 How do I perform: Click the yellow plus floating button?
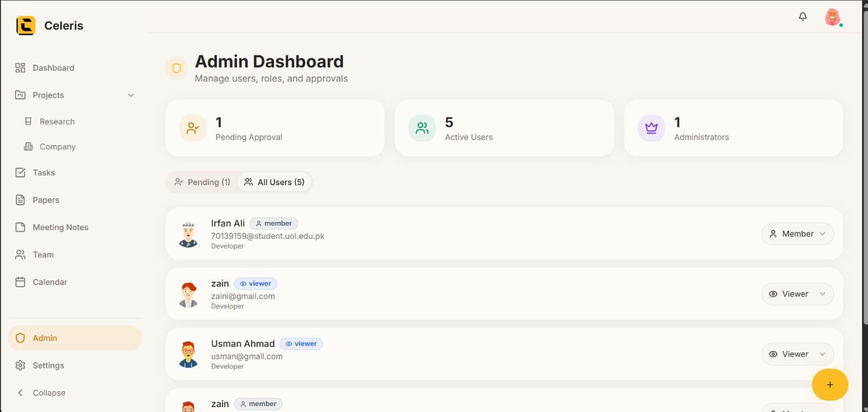(829, 384)
